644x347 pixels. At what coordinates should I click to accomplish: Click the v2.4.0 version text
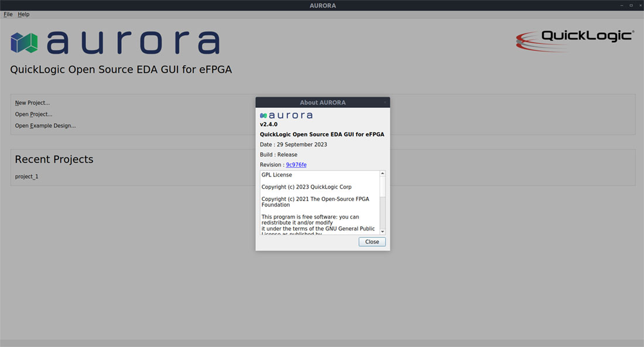(x=269, y=125)
